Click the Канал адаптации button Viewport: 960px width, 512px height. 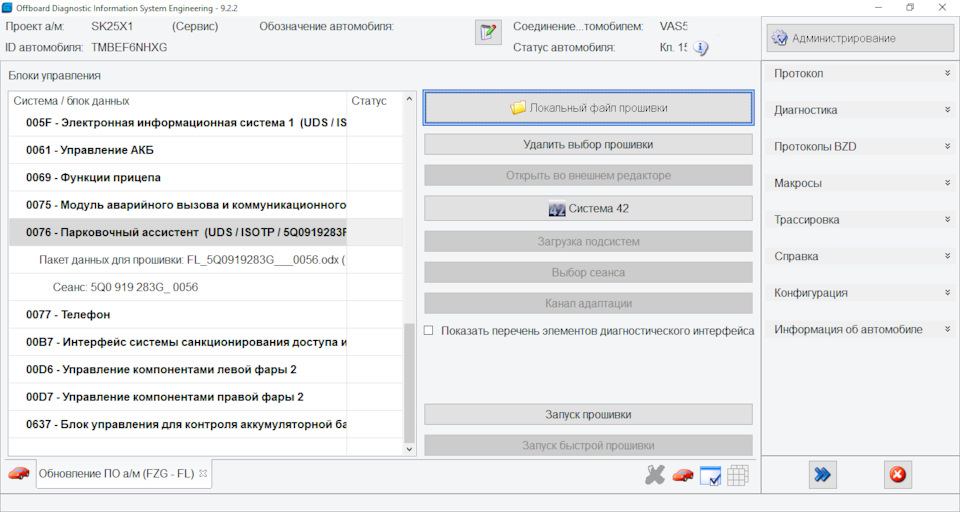point(588,303)
